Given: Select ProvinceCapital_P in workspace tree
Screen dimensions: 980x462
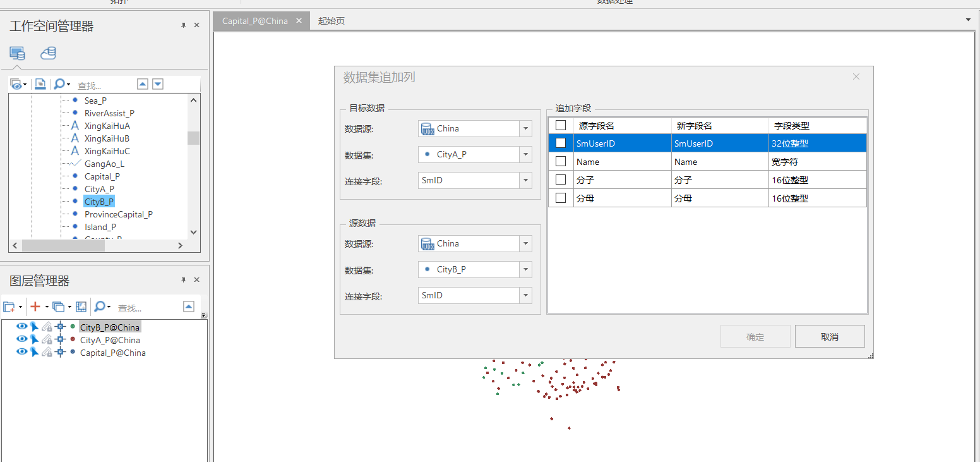Looking at the screenshot, I should pyautogui.click(x=119, y=214).
